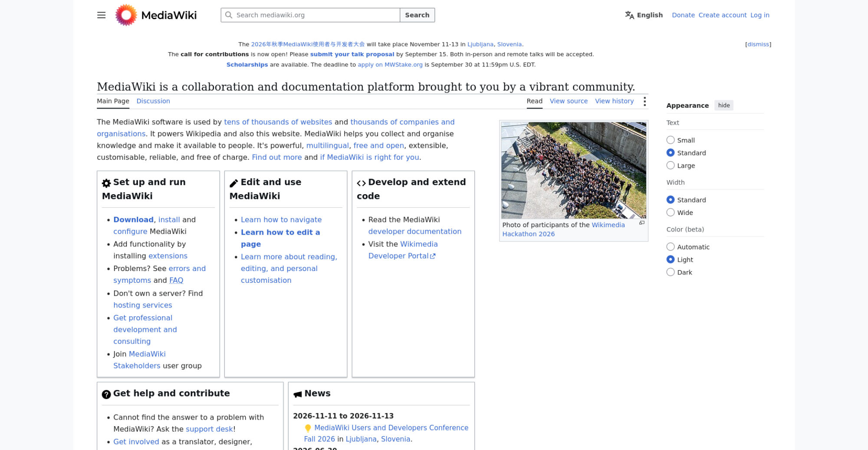Hide the Appearance panel
Viewport: 868px width, 450px height.
(723, 105)
